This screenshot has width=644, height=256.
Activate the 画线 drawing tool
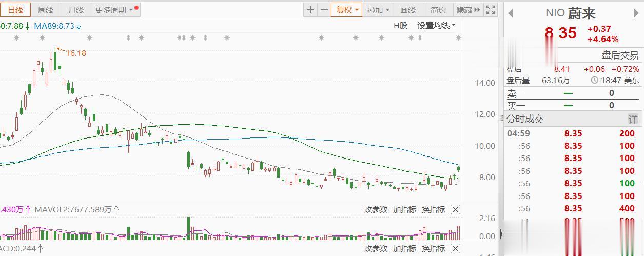[408, 10]
